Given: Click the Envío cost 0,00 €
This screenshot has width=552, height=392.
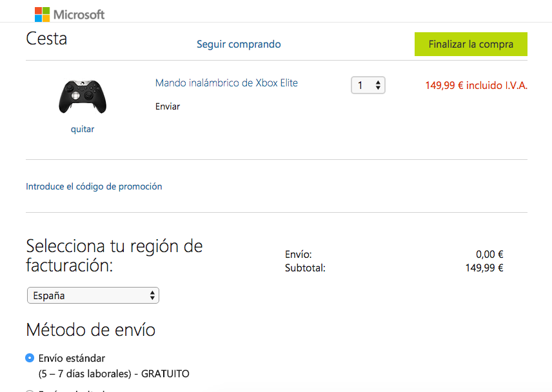Looking at the screenshot, I should pyautogui.click(x=489, y=255).
